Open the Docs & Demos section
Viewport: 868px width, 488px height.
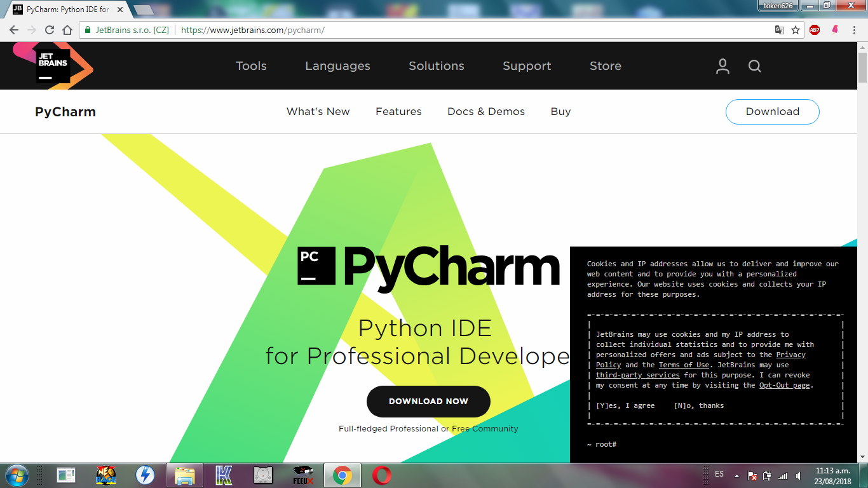click(x=485, y=111)
